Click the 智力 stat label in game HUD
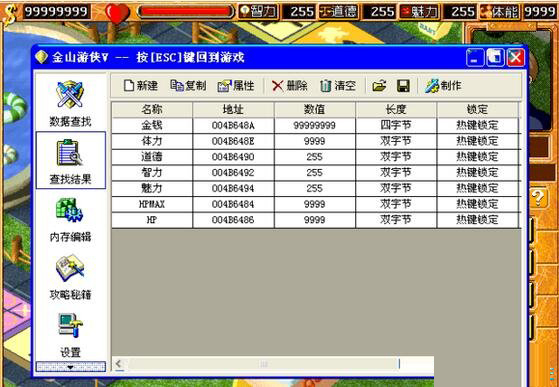This screenshot has height=387, width=559. 259,11
